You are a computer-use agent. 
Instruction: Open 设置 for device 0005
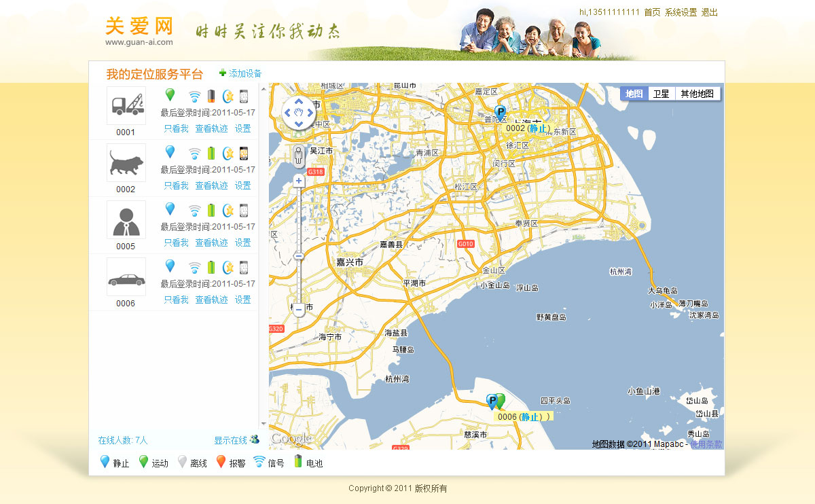click(x=242, y=242)
